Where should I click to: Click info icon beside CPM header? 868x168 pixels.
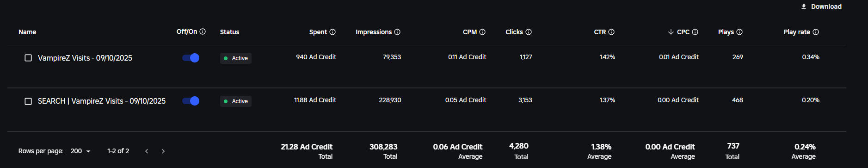[482, 32]
